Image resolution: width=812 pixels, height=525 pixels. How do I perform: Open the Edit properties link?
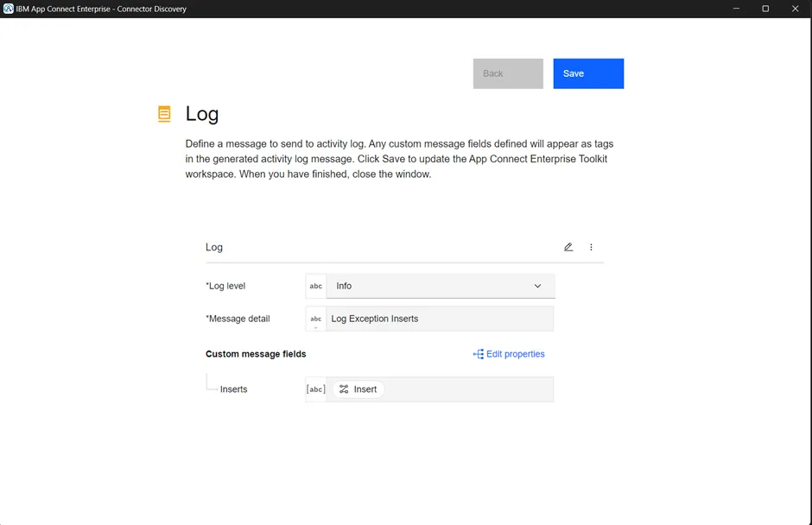509,354
